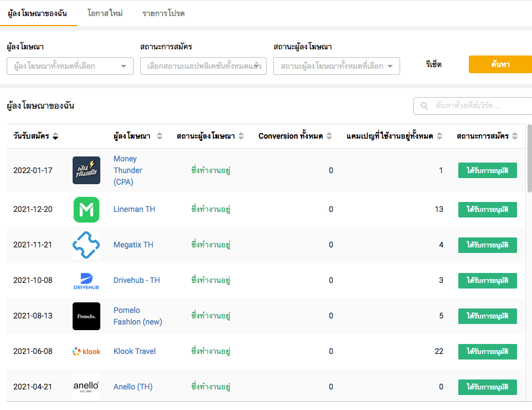
Task: Click the Megatix TH logo icon
Action: coord(86,245)
